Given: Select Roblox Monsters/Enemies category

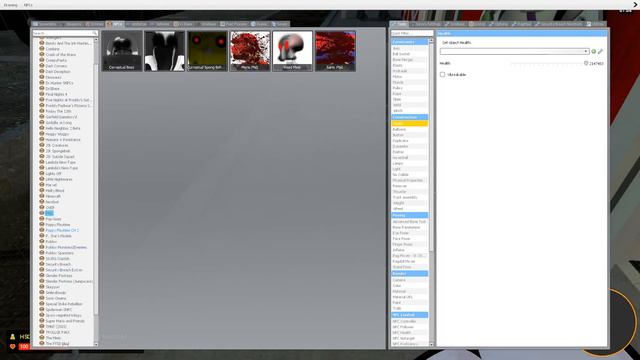Looking at the screenshot, I should pos(66,247).
